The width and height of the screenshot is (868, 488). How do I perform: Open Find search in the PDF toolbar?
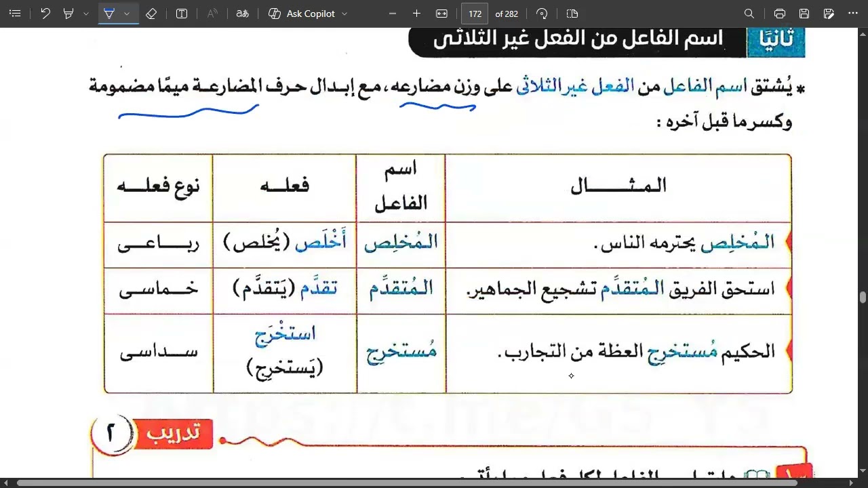[x=749, y=14]
